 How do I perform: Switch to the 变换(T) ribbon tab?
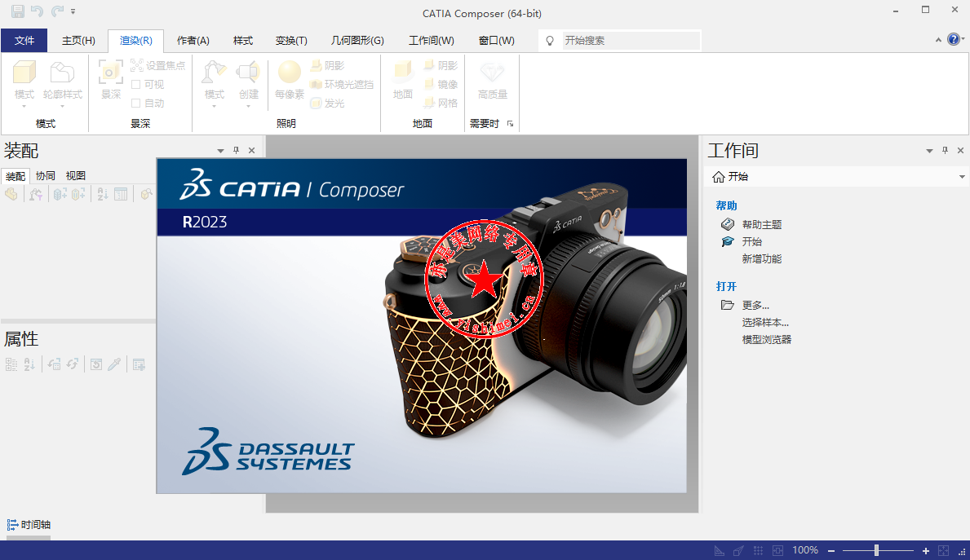click(291, 41)
